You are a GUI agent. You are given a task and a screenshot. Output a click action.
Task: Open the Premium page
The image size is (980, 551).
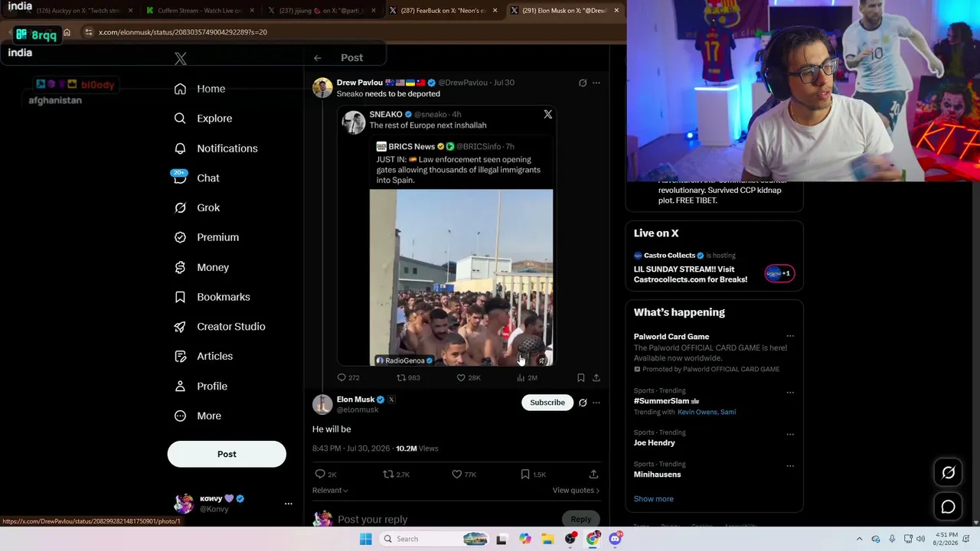[x=206, y=237]
